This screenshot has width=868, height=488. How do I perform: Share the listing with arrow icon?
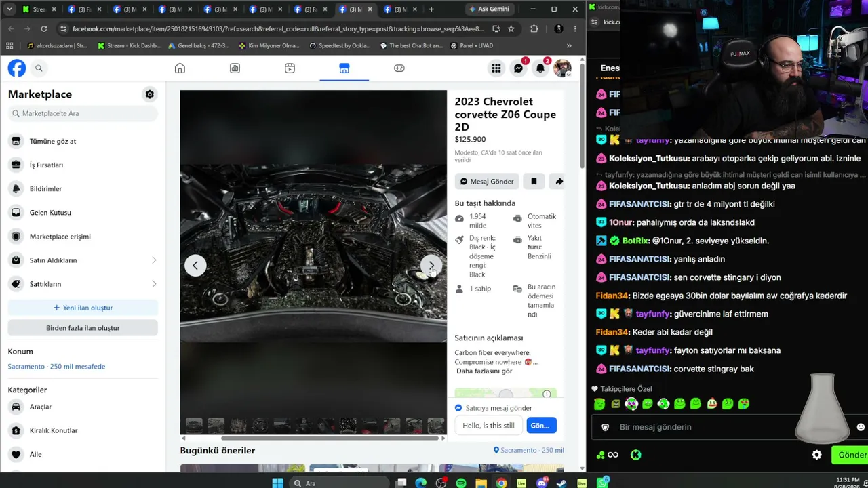coord(559,182)
